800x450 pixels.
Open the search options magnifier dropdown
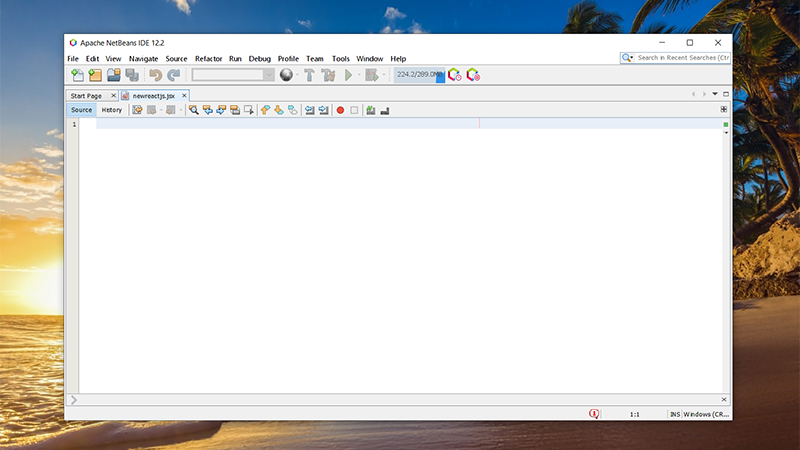(627, 58)
